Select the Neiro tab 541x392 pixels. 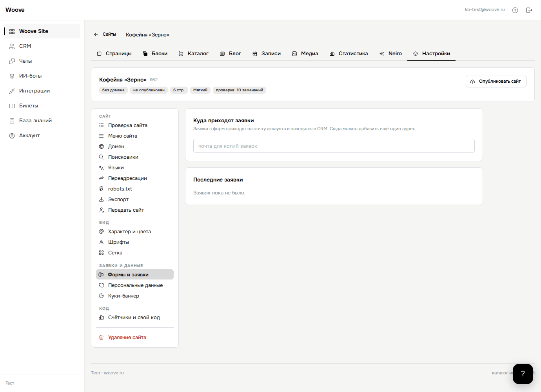(390, 54)
